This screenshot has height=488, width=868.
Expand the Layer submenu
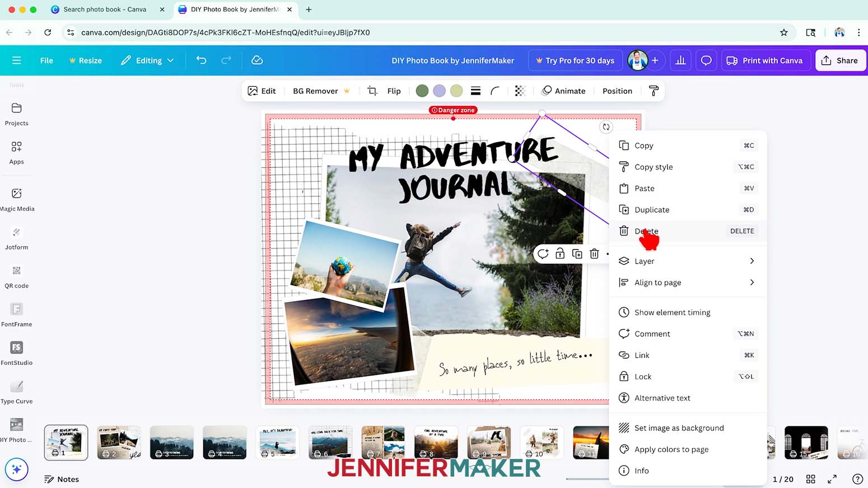pos(688,261)
